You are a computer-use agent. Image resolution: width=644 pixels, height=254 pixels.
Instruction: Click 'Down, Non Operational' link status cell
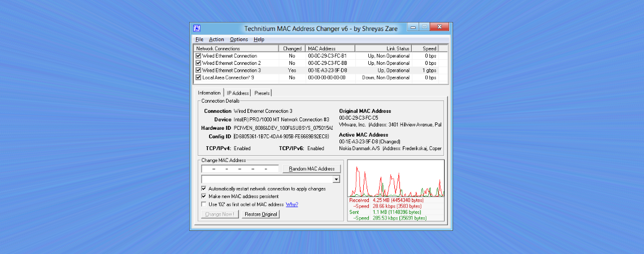pos(386,77)
